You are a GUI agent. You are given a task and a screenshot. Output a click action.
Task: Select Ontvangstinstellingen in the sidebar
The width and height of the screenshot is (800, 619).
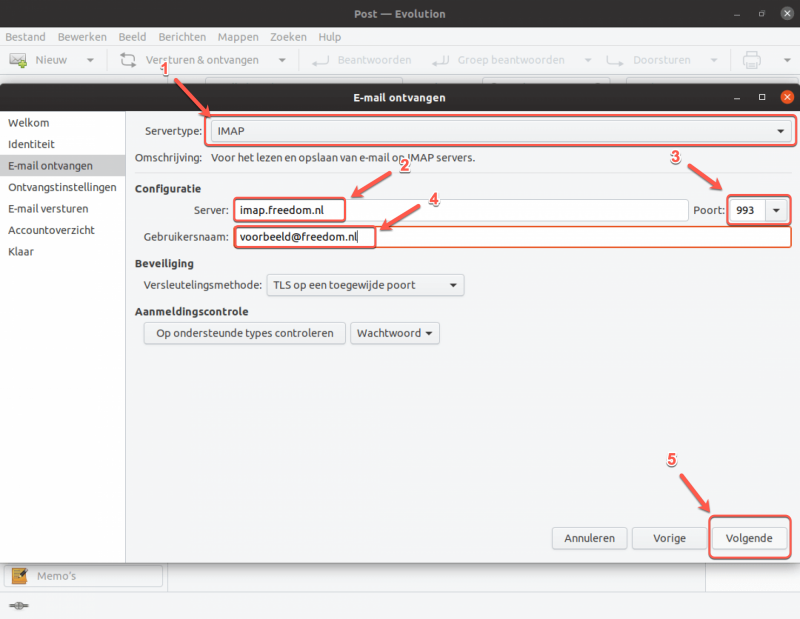coord(62,187)
